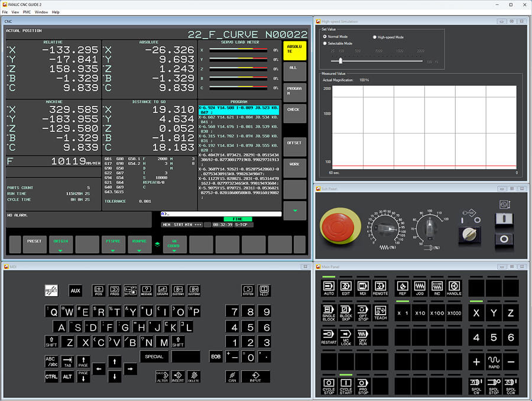Expand the ORIGIN soft key
532x401 pixels.
[x=61, y=244]
